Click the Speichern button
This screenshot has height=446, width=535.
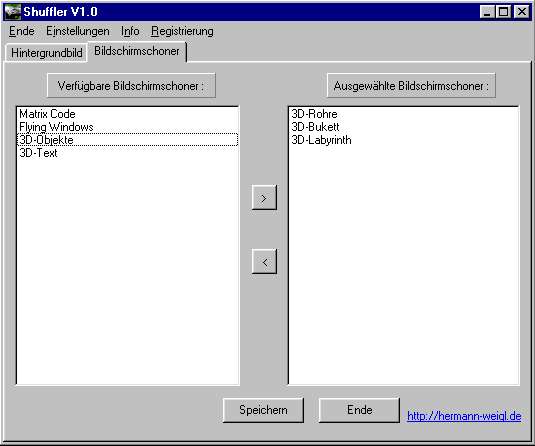point(263,410)
